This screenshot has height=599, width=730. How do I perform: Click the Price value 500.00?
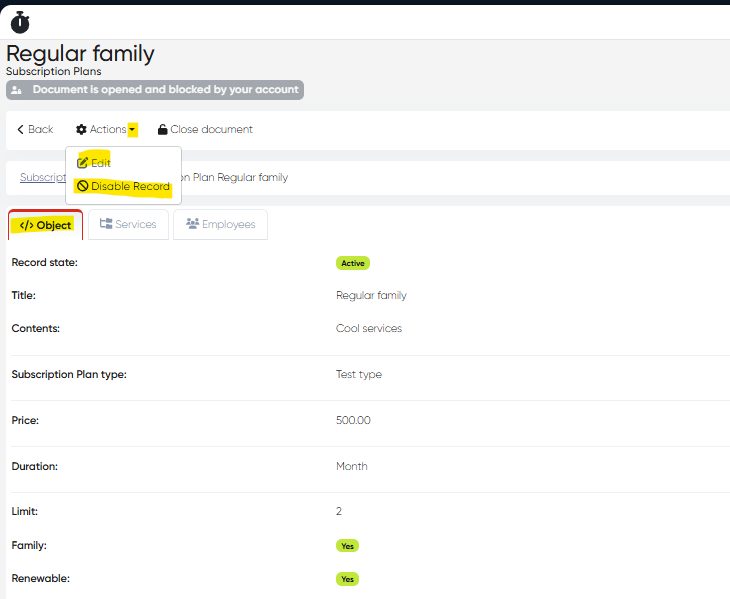click(353, 420)
